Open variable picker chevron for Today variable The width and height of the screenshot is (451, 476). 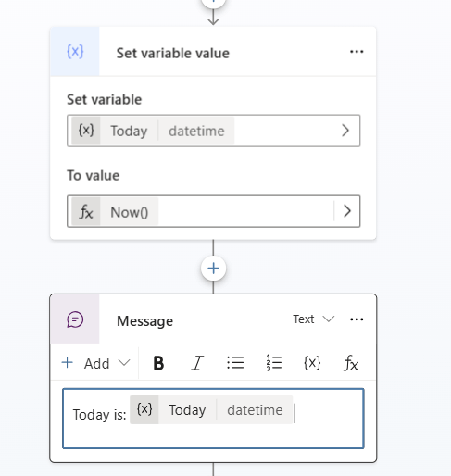(345, 131)
